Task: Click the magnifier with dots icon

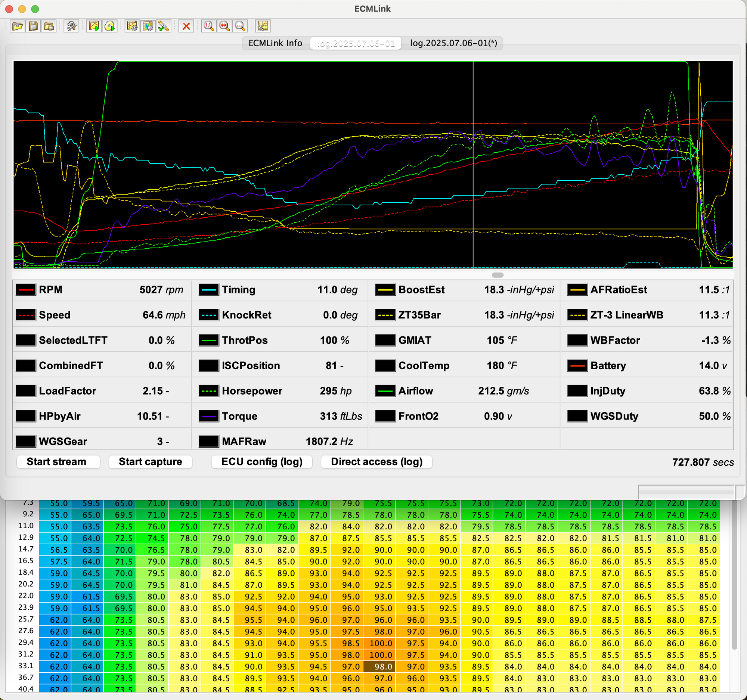Action: coord(240,26)
